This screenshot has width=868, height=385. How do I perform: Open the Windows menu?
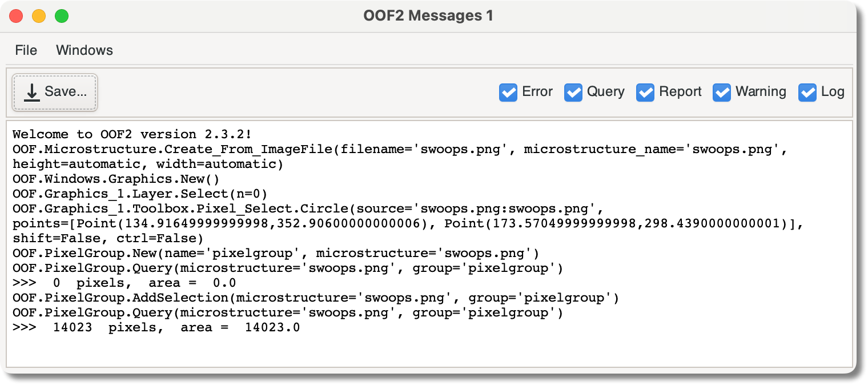(85, 50)
